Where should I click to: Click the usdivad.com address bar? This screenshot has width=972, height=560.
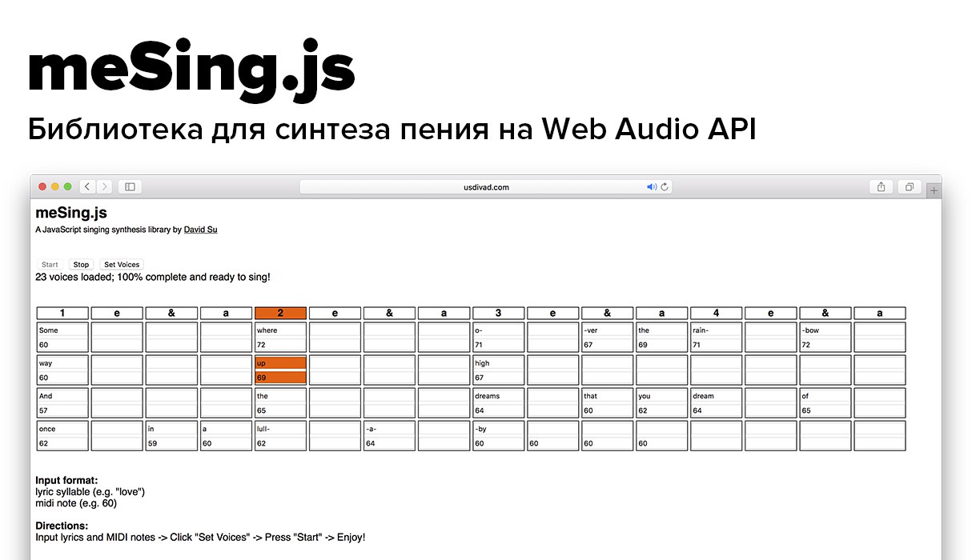point(486,187)
